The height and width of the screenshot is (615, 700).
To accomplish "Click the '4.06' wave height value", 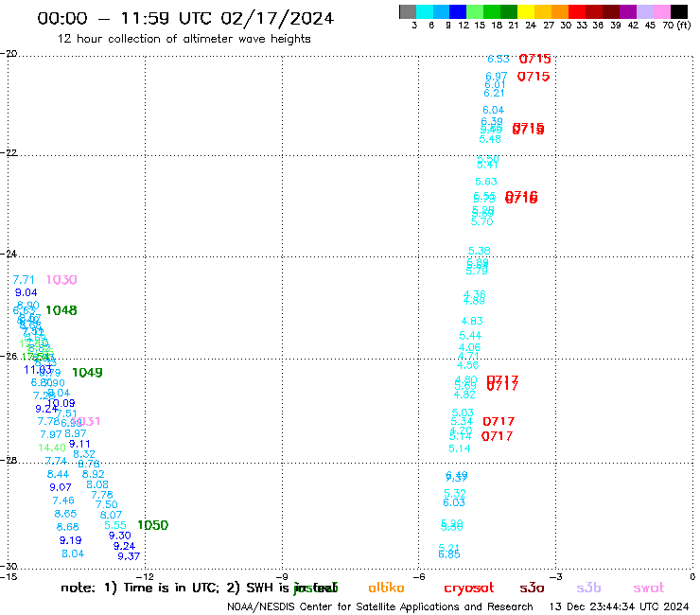I will [x=469, y=347].
